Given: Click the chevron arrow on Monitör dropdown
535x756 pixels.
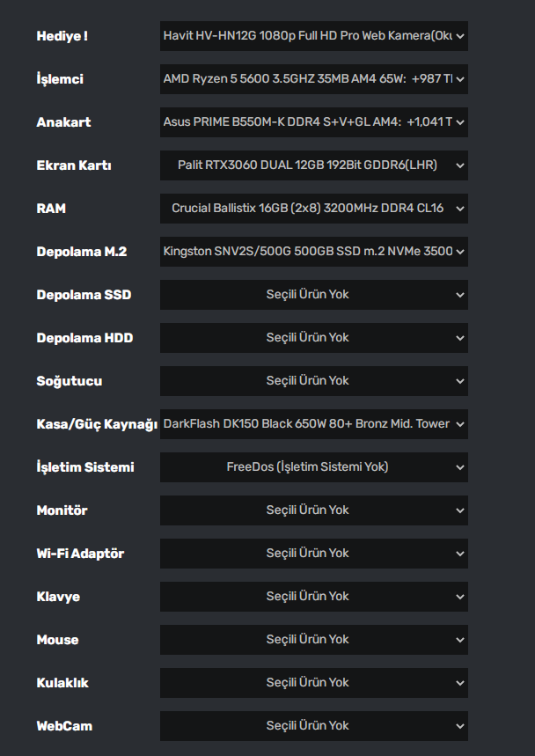Looking at the screenshot, I should (x=460, y=510).
